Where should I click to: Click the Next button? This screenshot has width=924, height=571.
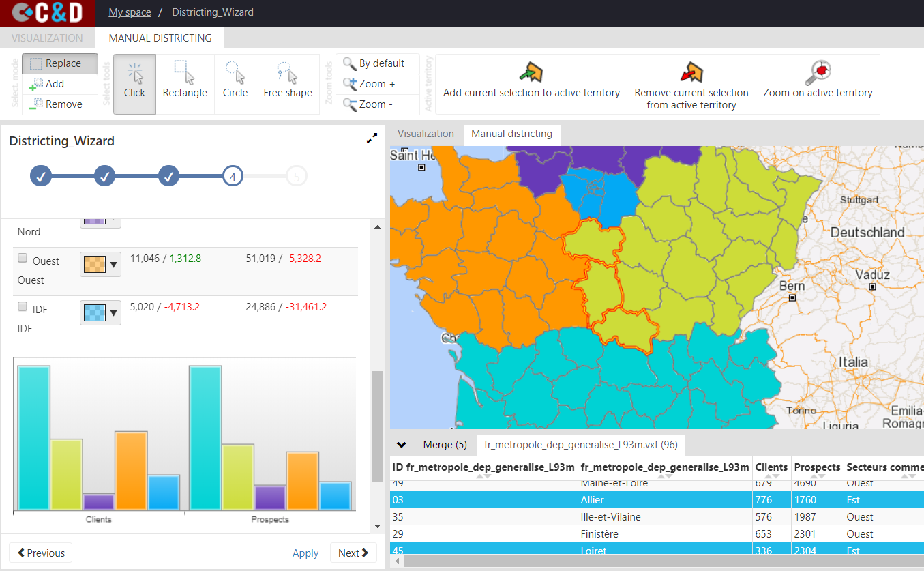tap(353, 553)
